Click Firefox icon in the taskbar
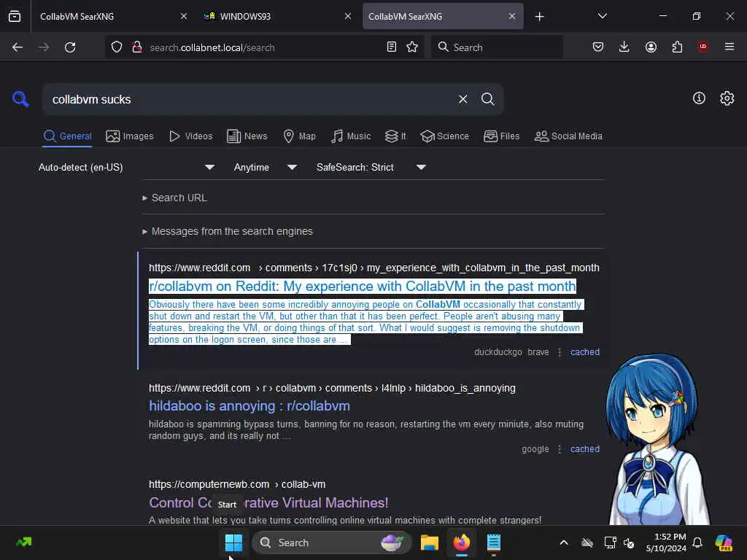 [461, 542]
